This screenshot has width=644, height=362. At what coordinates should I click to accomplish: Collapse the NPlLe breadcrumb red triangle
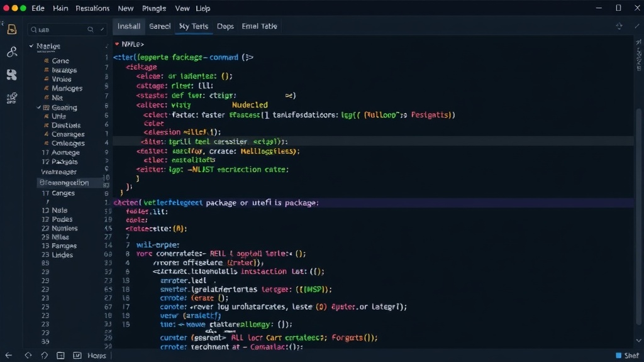click(117, 44)
